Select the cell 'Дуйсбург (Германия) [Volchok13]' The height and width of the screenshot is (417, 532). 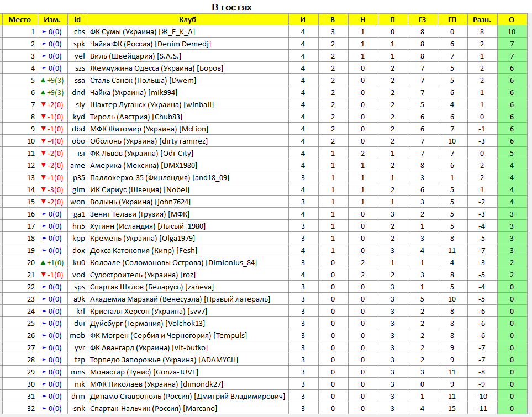point(188,323)
